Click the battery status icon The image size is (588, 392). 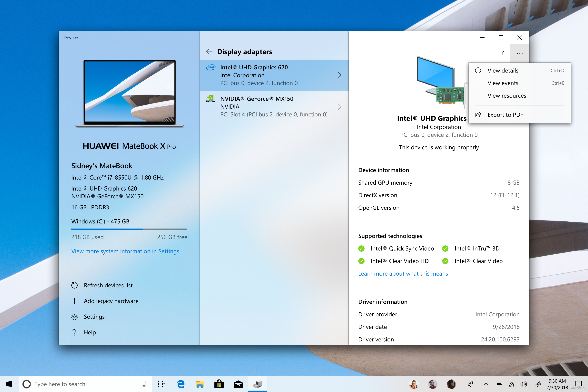coord(499,384)
